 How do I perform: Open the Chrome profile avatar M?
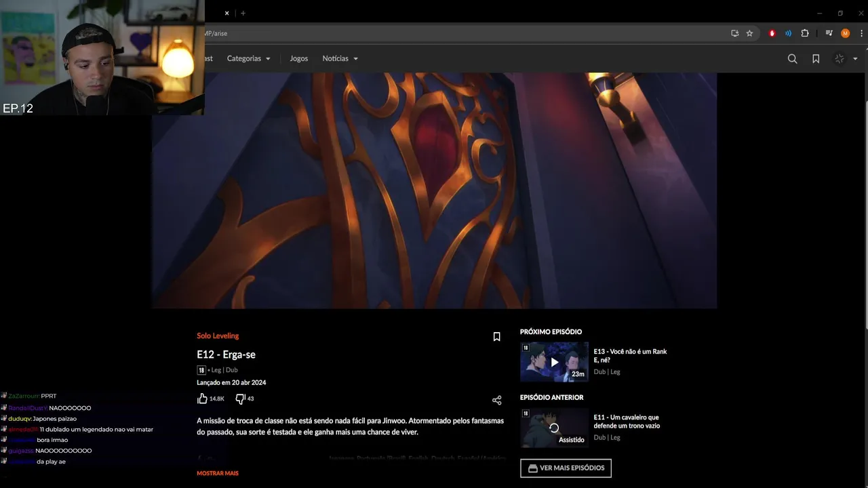[x=845, y=33]
